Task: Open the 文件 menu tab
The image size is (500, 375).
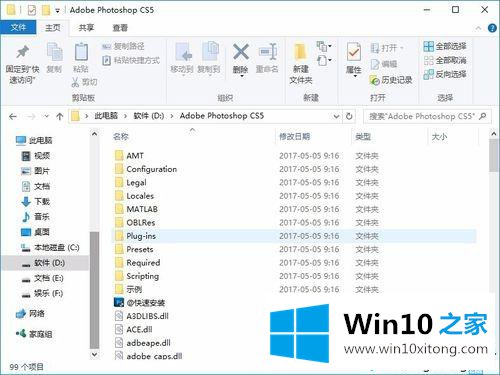Action: [18, 27]
